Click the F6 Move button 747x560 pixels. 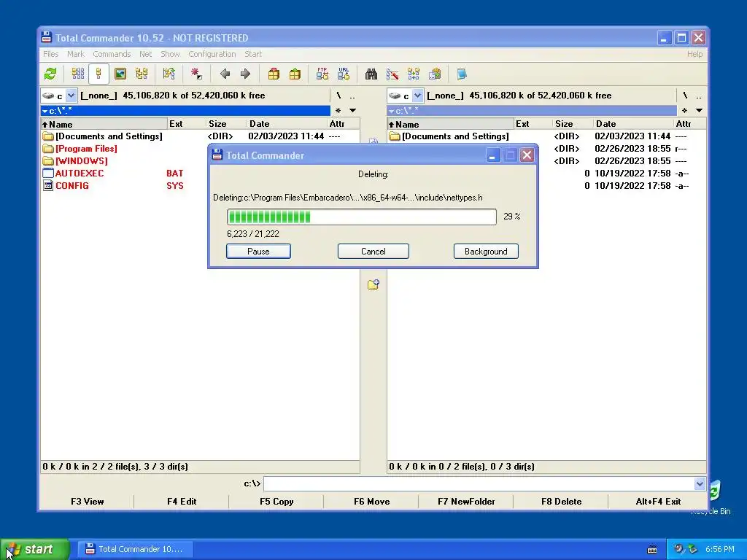(371, 502)
